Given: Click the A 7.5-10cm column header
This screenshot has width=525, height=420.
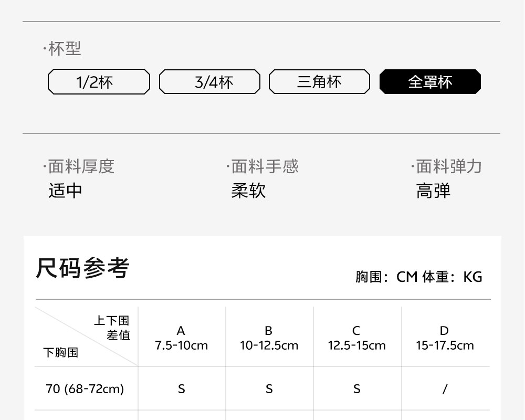Looking at the screenshot, I should coord(181,338).
